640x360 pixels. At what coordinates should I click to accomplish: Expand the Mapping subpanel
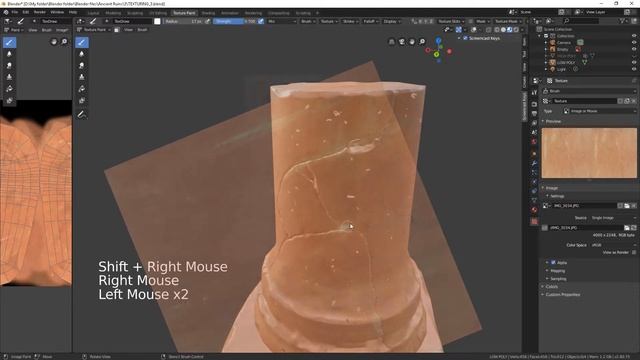pos(557,271)
